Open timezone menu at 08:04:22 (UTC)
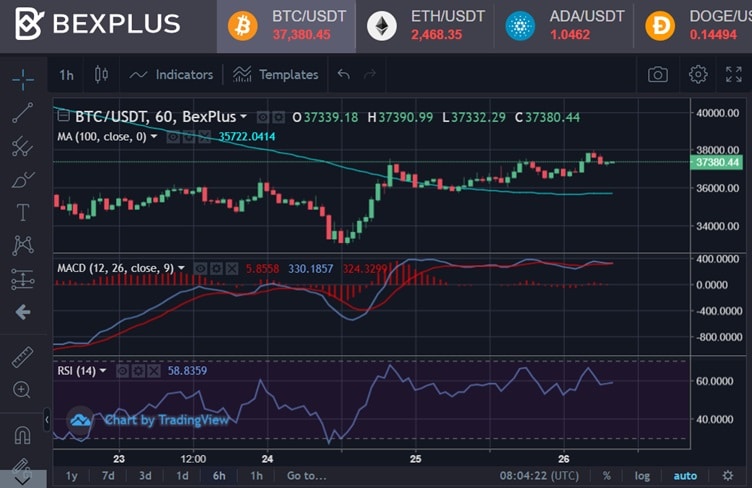Viewport: 752px width, 488px height. [539, 476]
